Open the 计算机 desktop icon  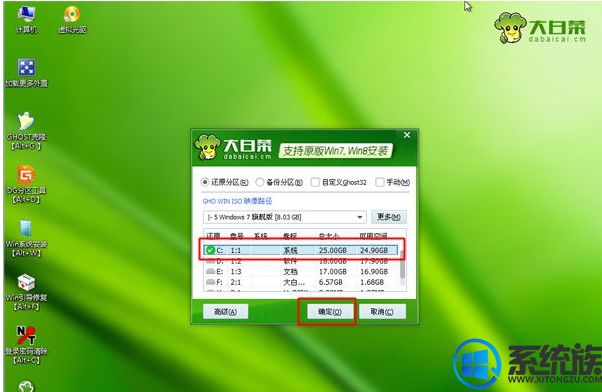coord(26,20)
